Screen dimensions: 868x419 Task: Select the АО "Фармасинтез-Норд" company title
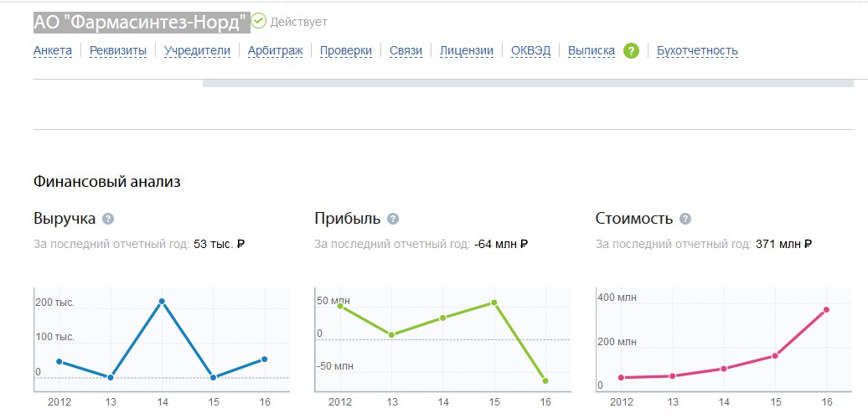(142, 22)
